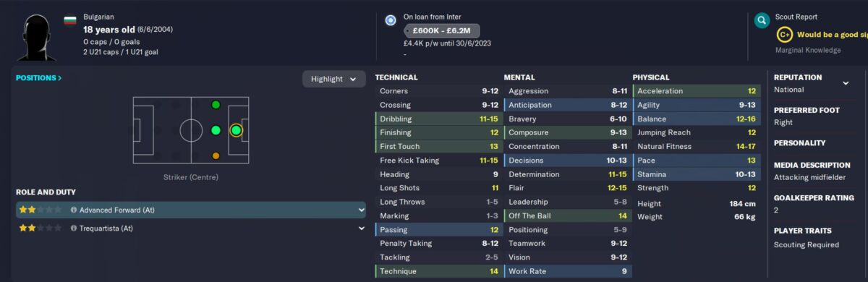Click the Trequartista info icon
This screenshot has width=868, height=282.
74,228
